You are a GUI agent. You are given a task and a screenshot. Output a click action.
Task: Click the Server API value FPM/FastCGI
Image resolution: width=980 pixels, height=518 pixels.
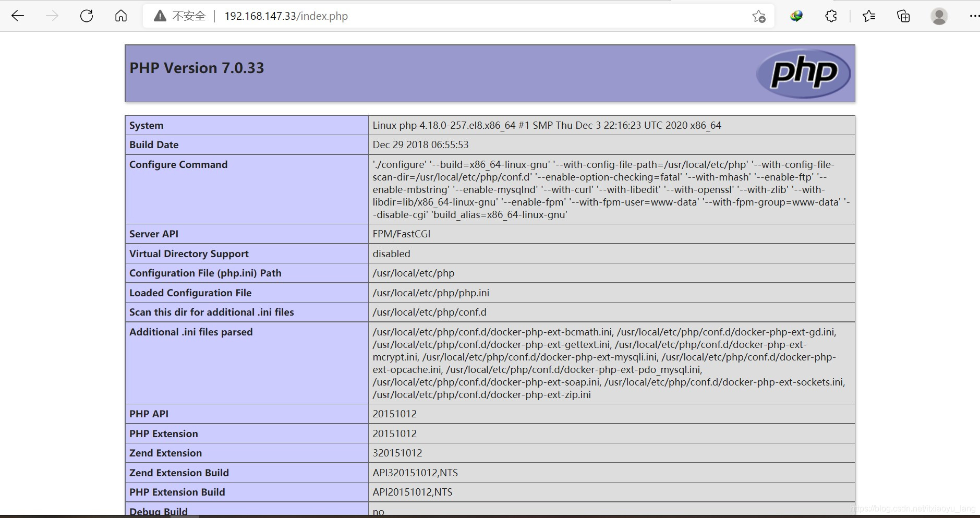pos(402,234)
